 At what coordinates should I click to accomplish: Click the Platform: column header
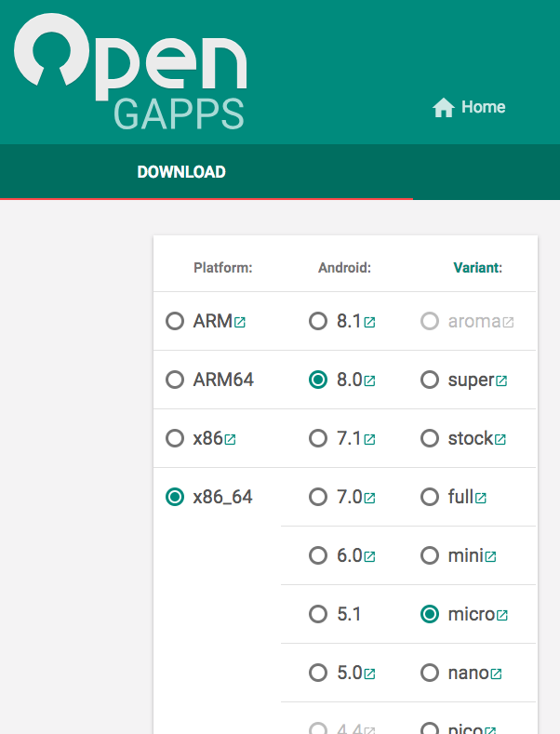[223, 268]
